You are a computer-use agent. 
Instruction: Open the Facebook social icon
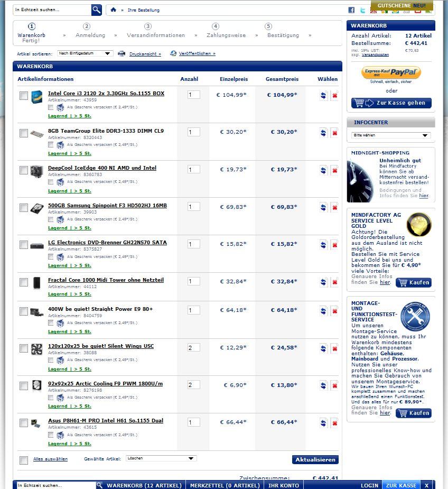coord(351,10)
